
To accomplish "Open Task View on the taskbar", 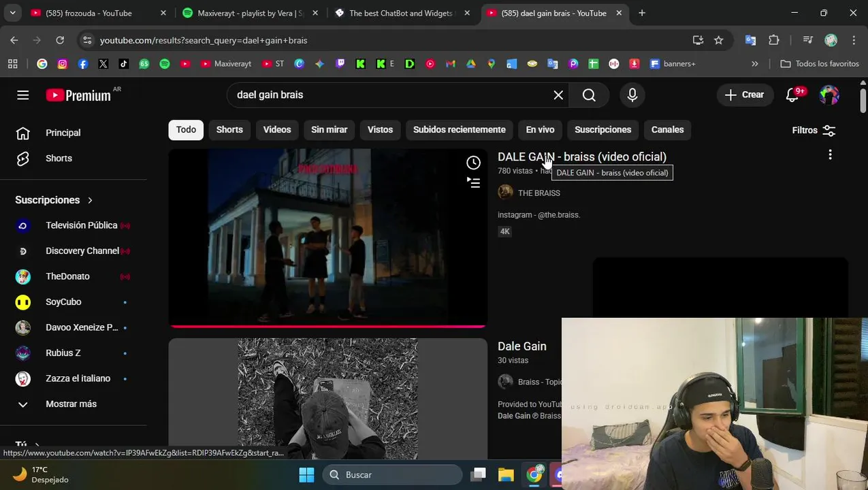I will click(x=479, y=475).
